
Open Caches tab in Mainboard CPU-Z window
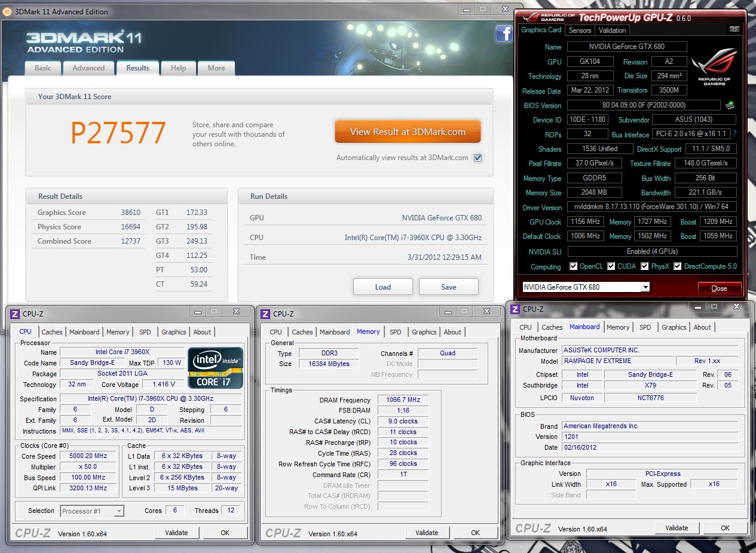[x=552, y=327]
